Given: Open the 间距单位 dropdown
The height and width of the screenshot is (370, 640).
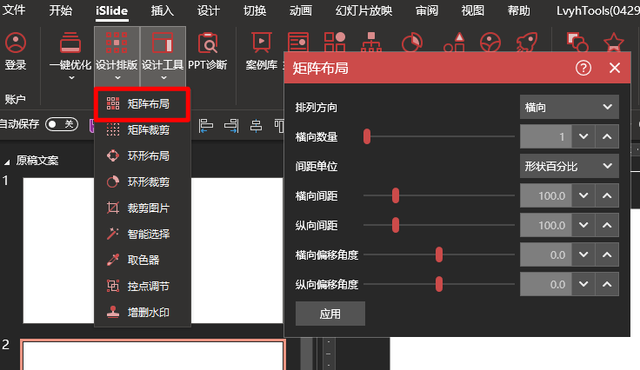Looking at the screenshot, I should [569, 166].
